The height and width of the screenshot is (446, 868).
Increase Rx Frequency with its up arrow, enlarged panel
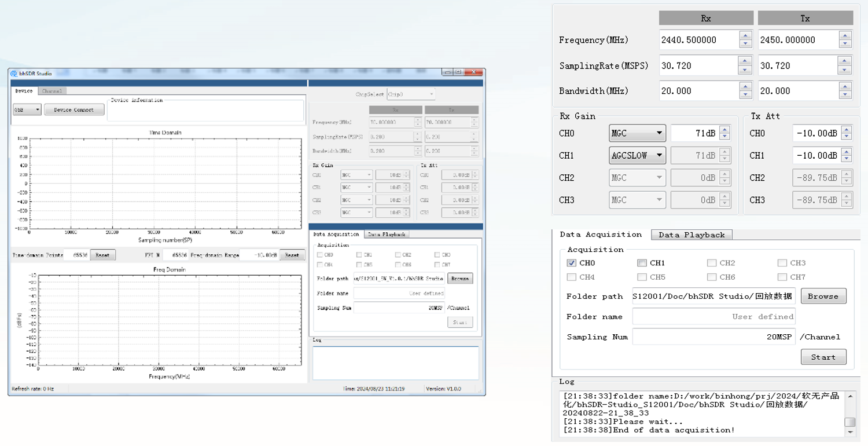click(x=746, y=35)
